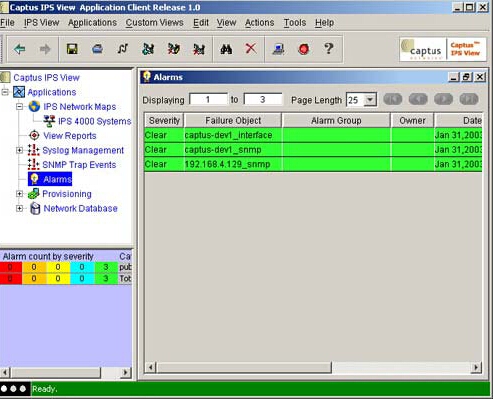Click the toolbar icon right after print

[123, 49]
